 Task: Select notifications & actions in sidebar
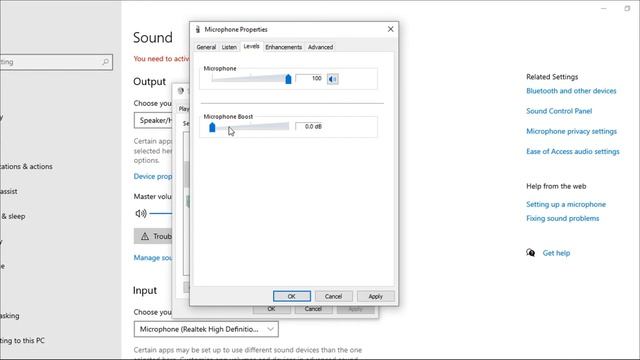tap(26, 167)
